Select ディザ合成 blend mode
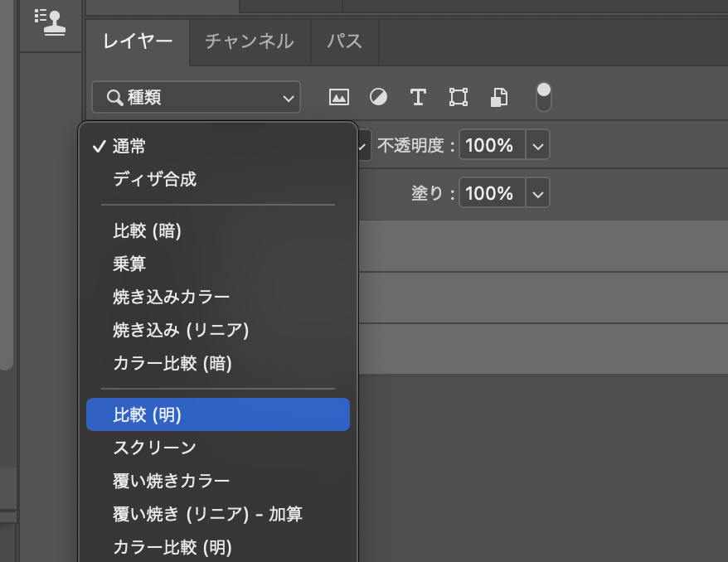 tap(155, 179)
